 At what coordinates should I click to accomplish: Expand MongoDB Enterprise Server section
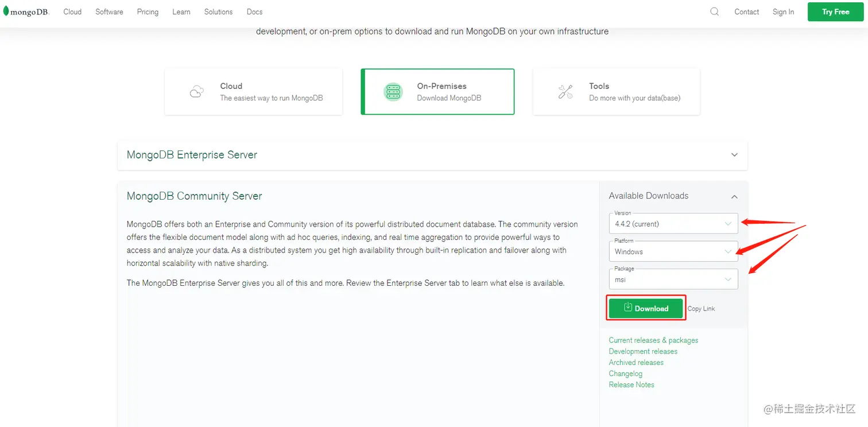(x=734, y=155)
